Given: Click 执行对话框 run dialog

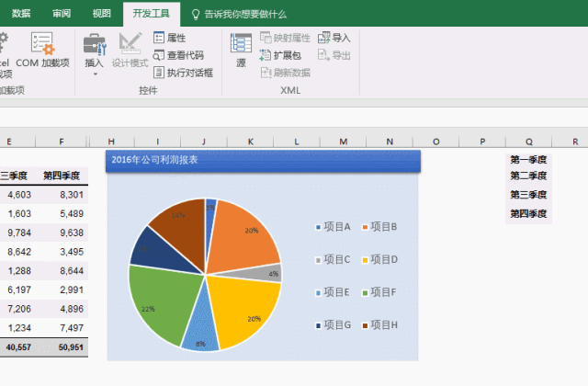Looking at the screenshot, I should pos(183,73).
